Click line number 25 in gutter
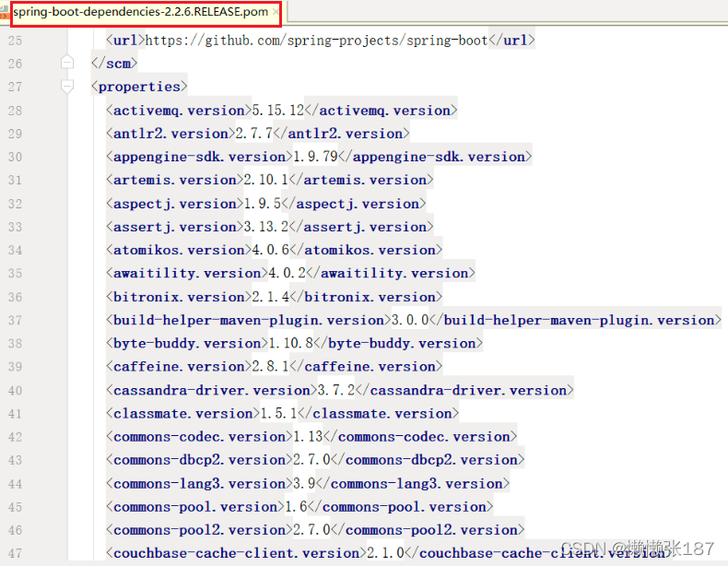 15,41
